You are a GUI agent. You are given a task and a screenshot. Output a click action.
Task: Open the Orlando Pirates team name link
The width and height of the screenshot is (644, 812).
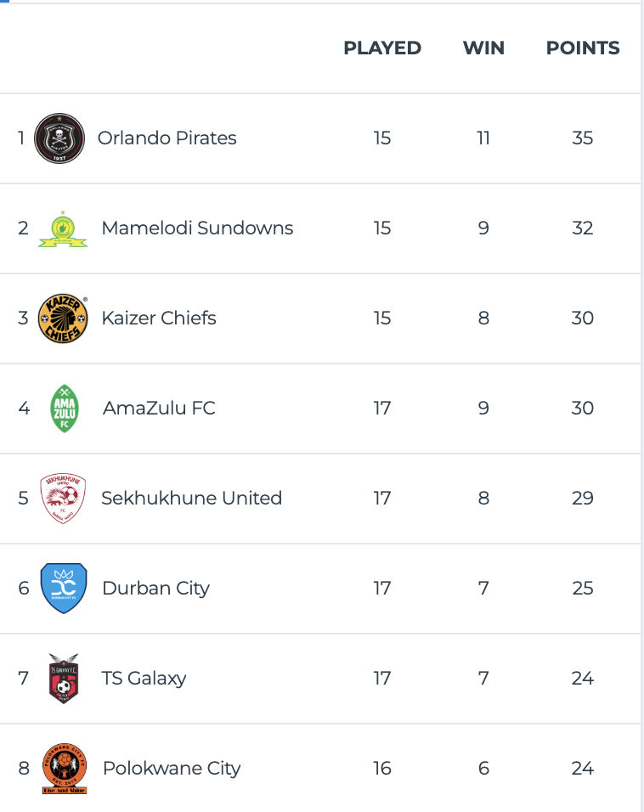click(x=167, y=138)
